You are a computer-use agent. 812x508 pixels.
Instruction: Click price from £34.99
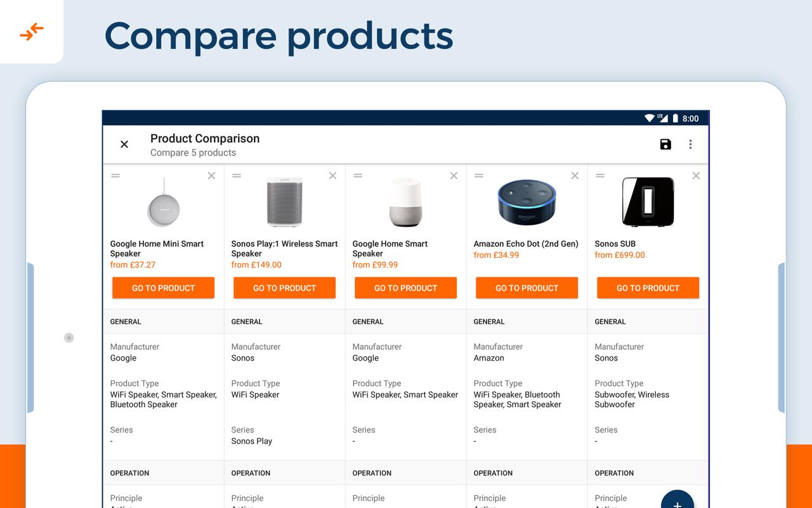pos(496,255)
